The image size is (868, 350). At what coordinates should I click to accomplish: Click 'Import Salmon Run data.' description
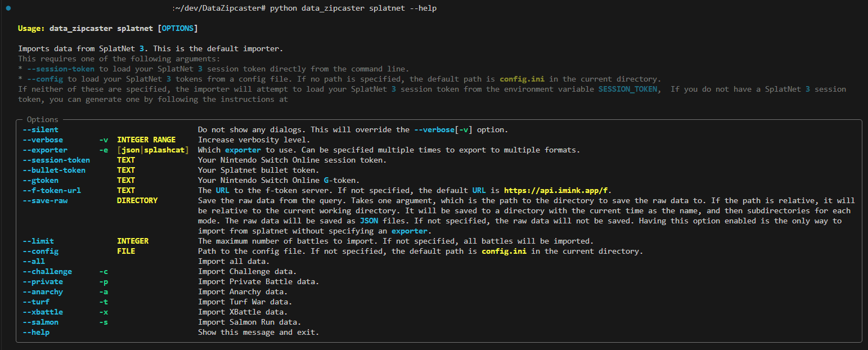click(x=250, y=322)
